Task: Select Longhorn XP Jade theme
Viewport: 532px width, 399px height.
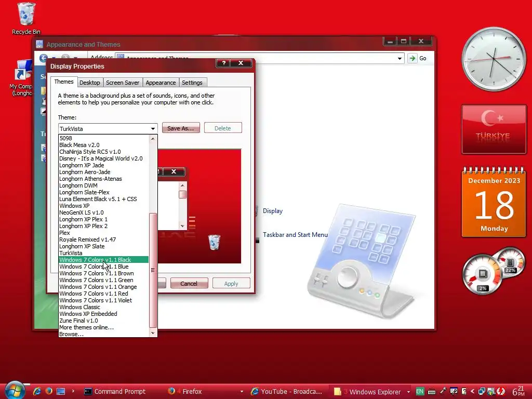Action: coord(103,165)
